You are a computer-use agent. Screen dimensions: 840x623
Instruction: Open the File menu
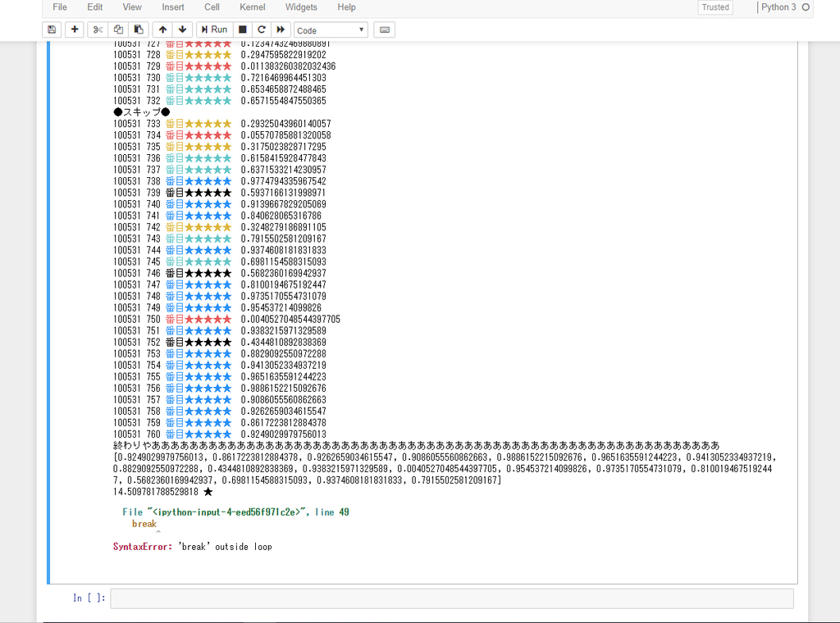click(x=60, y=7)
